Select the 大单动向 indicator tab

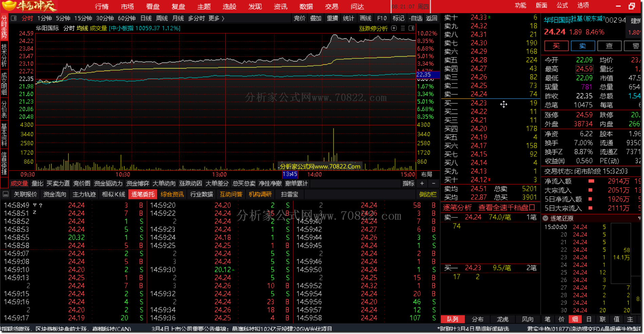[164, 183]
